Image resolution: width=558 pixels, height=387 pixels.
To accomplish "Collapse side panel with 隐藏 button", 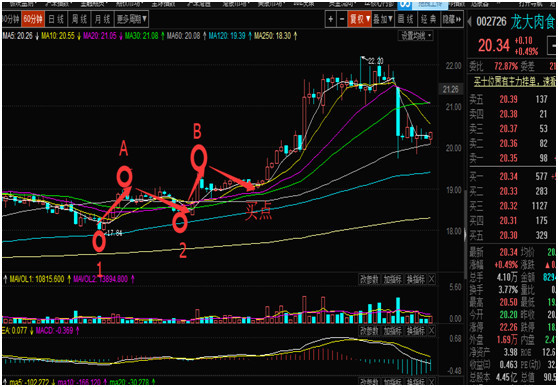I will tap(451, 19).
